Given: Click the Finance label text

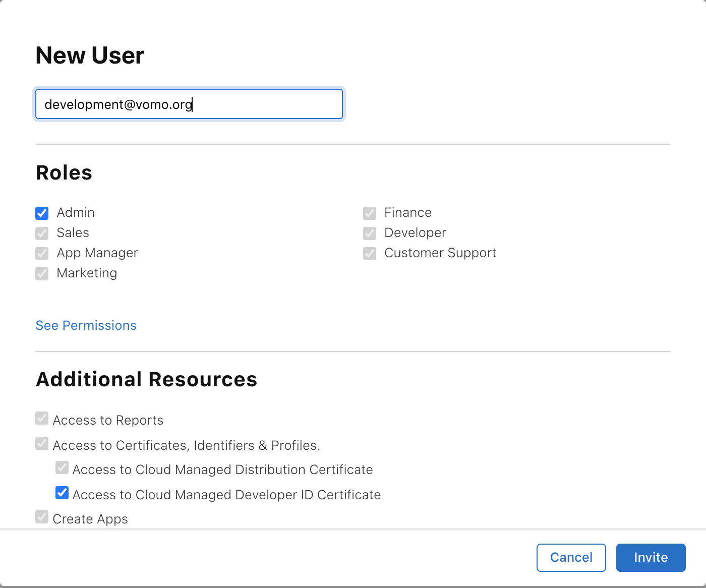Looking at the screenshot, I should pyautogui.click(x=408, y=212).
